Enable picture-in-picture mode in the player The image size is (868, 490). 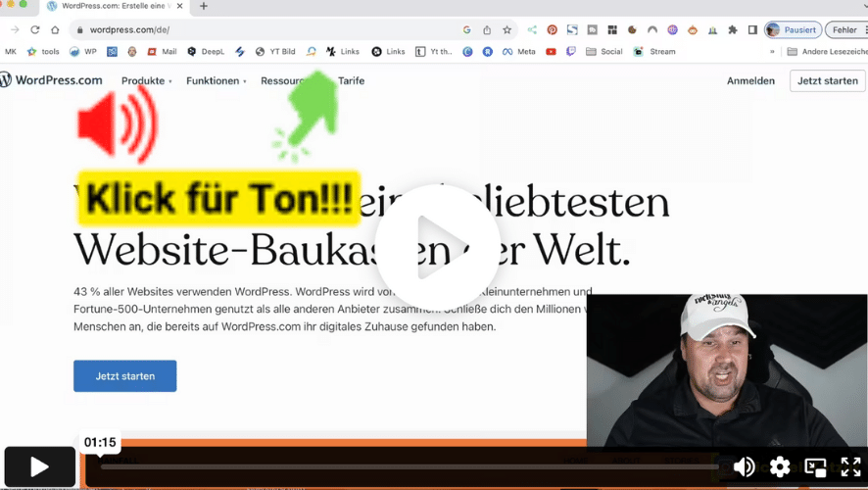[815, 466]
